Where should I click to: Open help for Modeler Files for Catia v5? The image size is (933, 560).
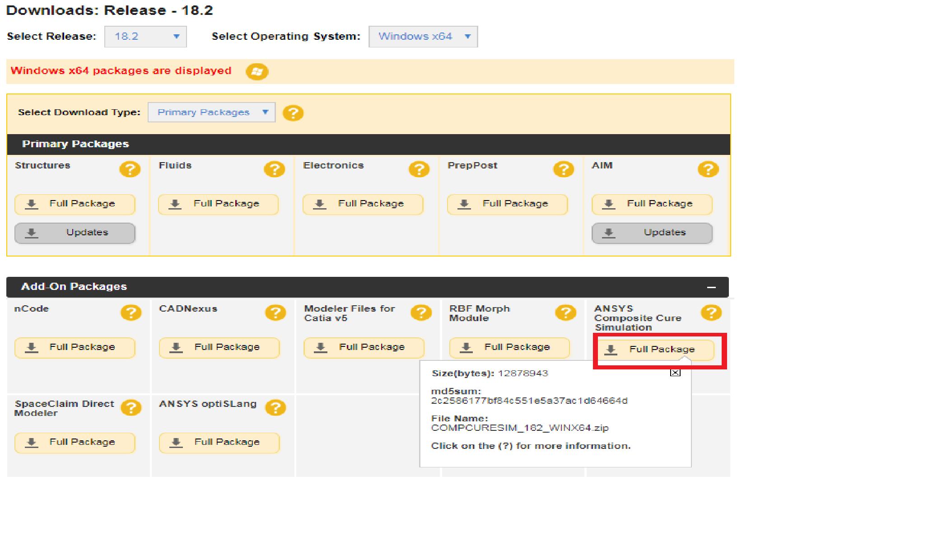[421, 313]
